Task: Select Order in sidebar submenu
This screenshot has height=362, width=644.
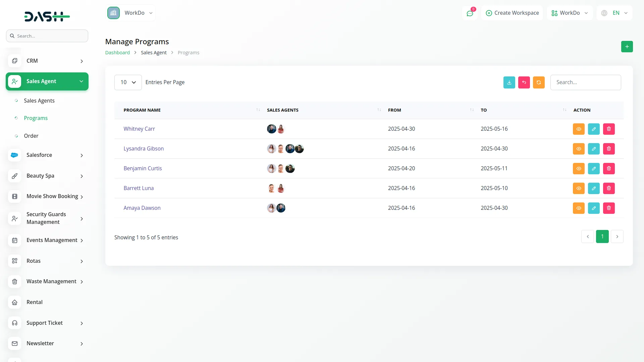Action: pyautogui.click(x=31, y=136)
